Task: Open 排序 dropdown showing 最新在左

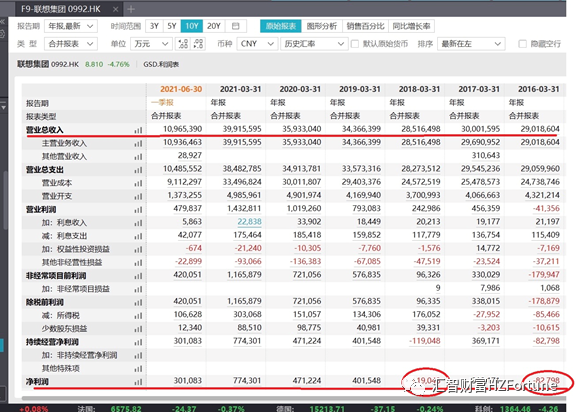Action: tap(471, 44)
